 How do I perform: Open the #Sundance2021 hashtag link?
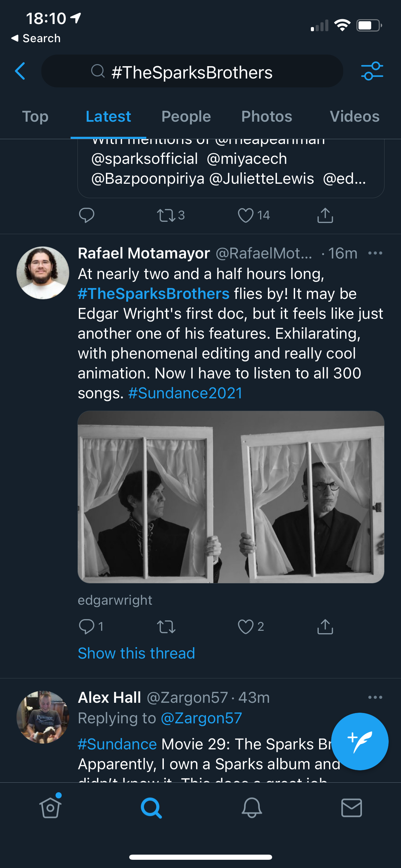185,393
